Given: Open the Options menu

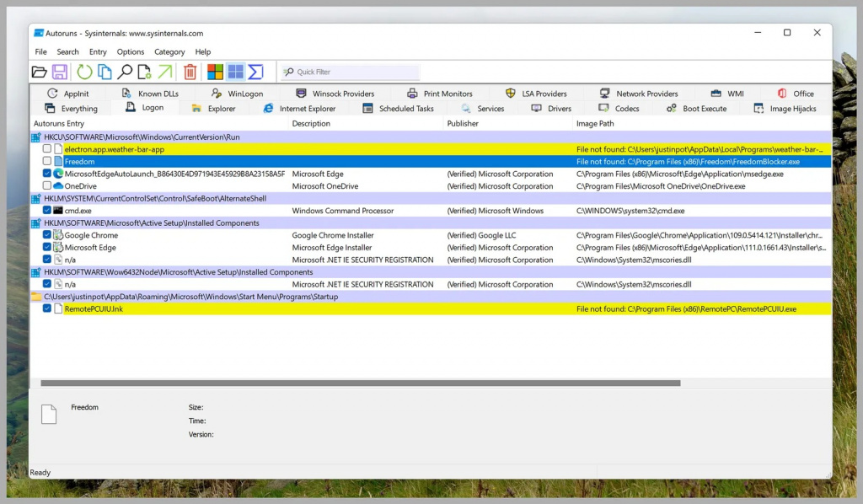Looking at the screenshot, I should (130, 52).
